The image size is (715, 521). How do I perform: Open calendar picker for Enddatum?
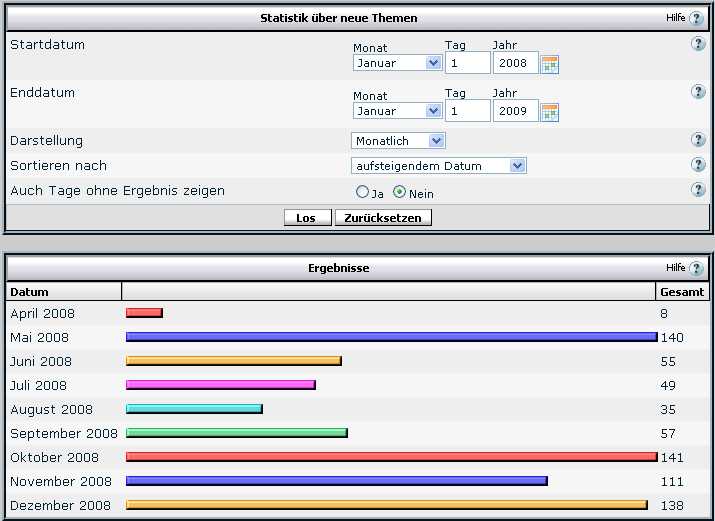[x=550, y=112]
